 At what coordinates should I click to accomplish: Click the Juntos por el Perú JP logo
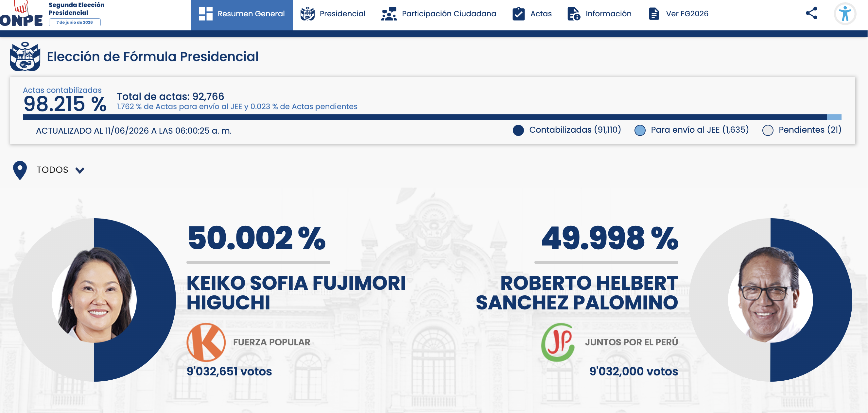point(558,342)
